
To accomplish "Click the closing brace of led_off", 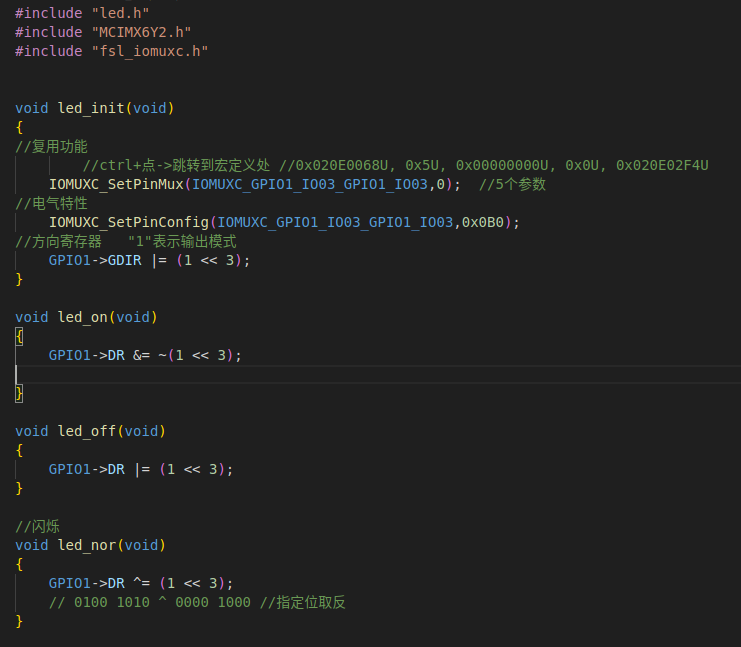I will [19, 488].
